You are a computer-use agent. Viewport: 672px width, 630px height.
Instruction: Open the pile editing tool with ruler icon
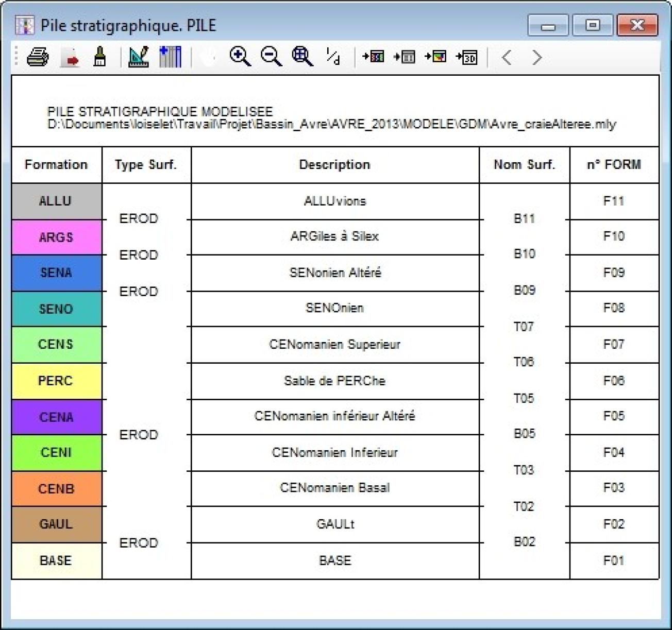coord(138,57)
